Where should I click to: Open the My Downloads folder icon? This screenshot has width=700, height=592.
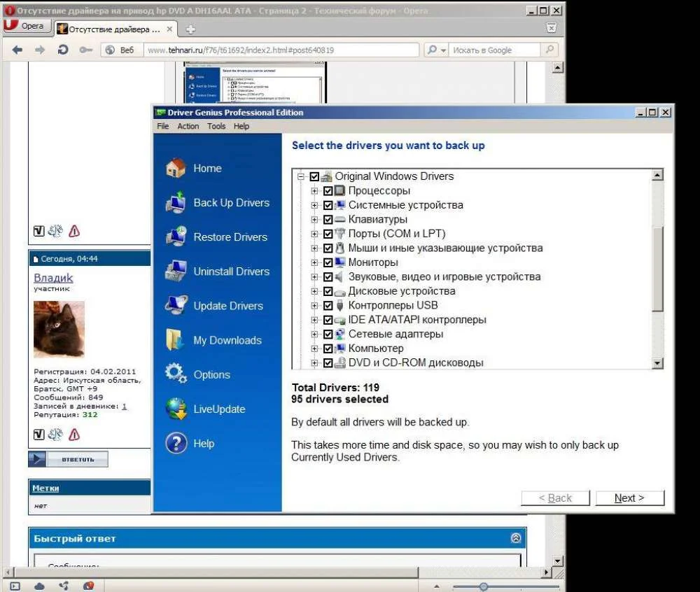[176, 340]
